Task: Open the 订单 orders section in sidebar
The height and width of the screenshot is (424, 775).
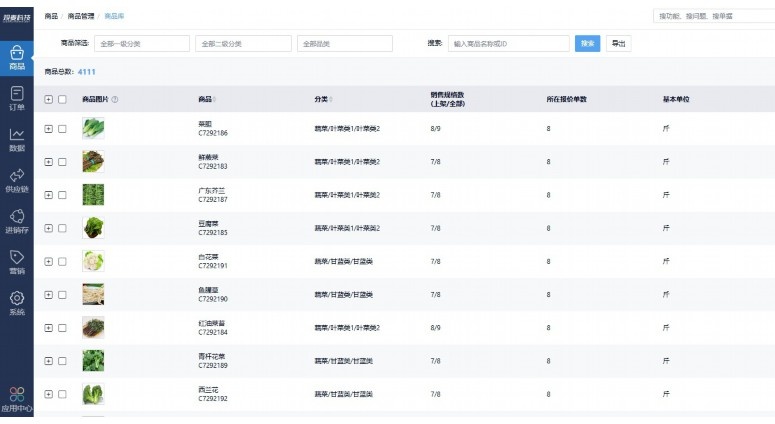Action: (x=17, y=99)
